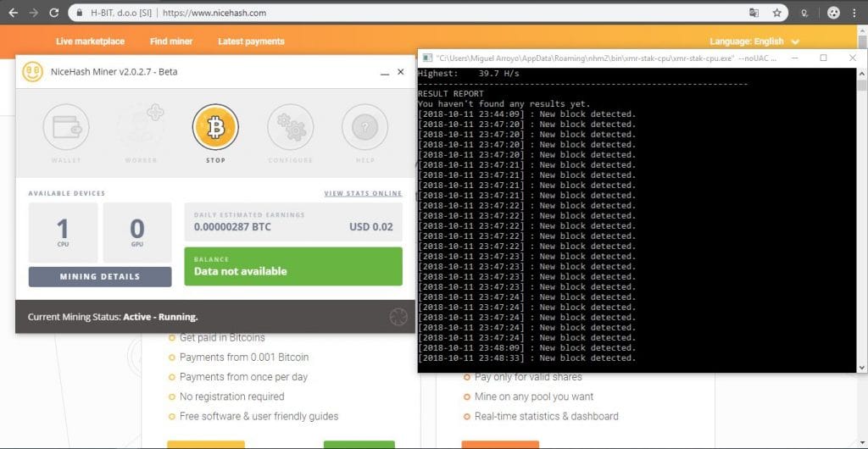The image size is (868, 449).
Task: Click 'You haven't found any results yet.' line
Action: (x=504, y=104)
